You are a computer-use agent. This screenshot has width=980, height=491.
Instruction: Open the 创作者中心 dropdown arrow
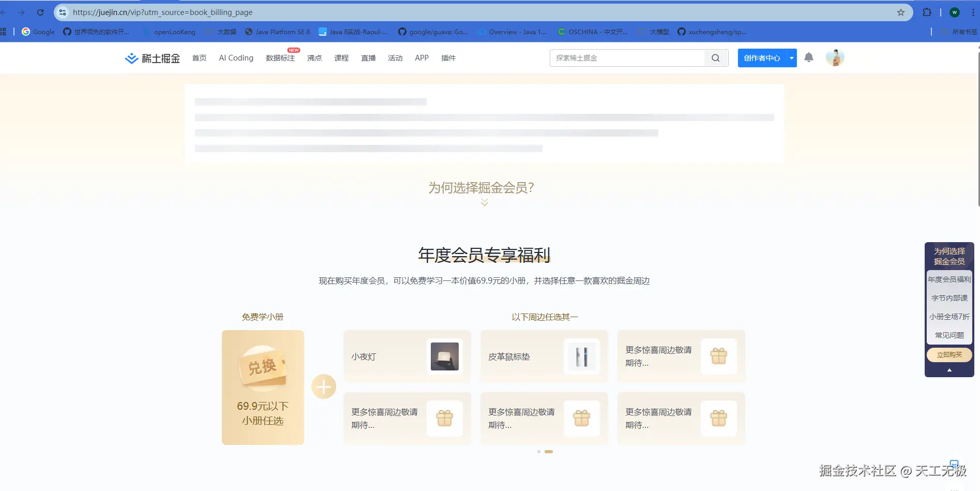point(791,58)
